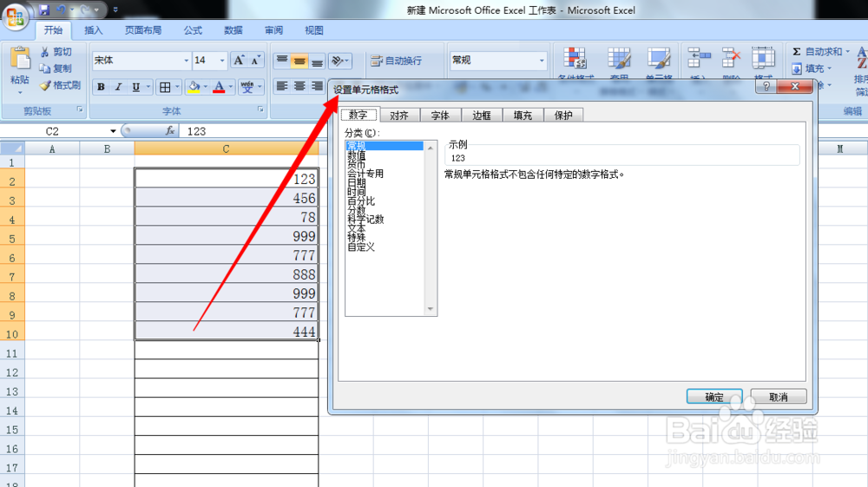The height and width of the screenshot is (487, 868).
Task: Click the category list scrollbar down arrow
Action: coord(431,309)
